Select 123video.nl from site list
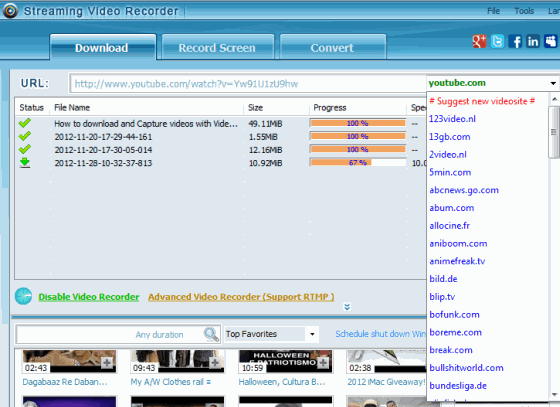The height and width of the screenshot is (407, 560). [452, 119]
